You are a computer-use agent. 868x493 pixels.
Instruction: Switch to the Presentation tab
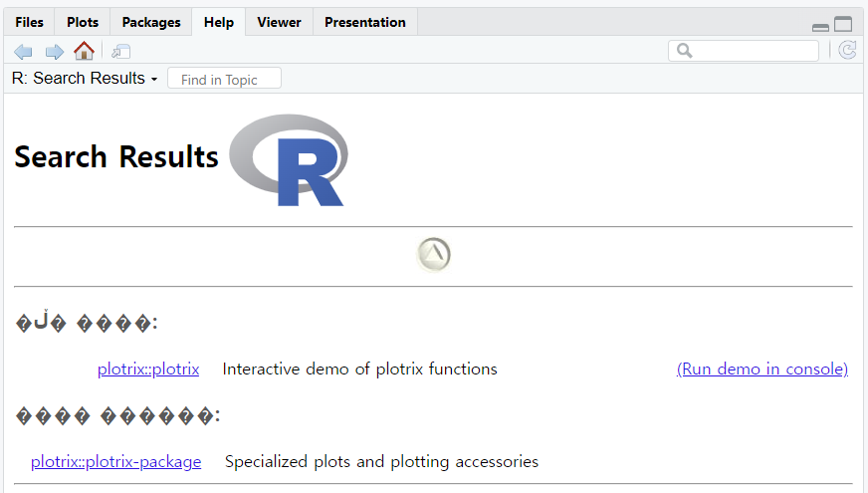[364, 22]
